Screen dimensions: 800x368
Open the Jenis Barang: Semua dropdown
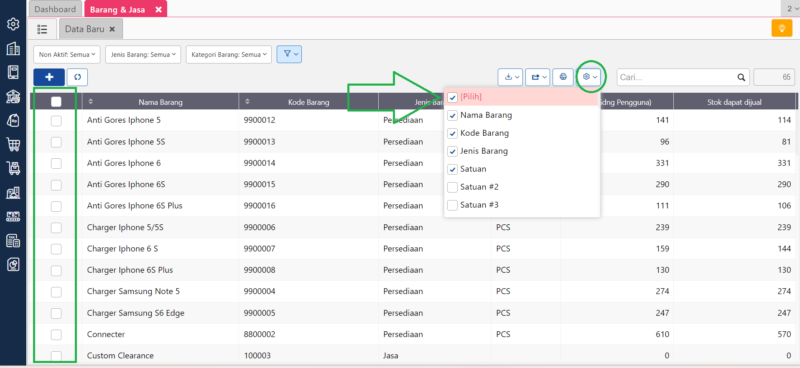143,54
